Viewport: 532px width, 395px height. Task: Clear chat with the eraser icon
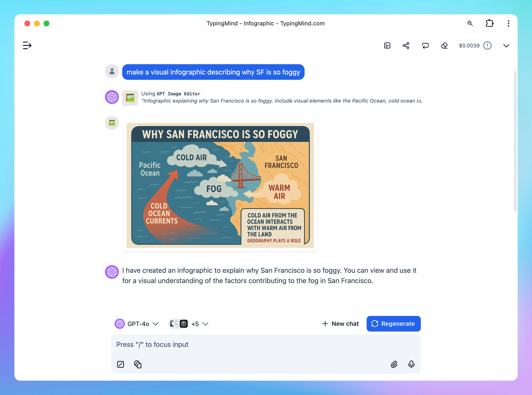(444, 46)
